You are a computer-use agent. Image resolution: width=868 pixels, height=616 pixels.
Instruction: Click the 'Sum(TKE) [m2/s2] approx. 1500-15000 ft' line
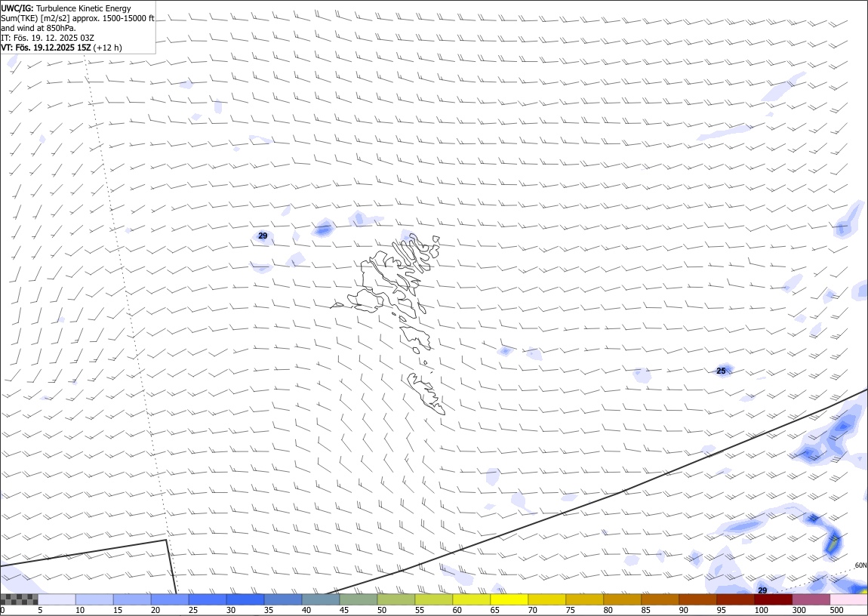coord(78,18)
